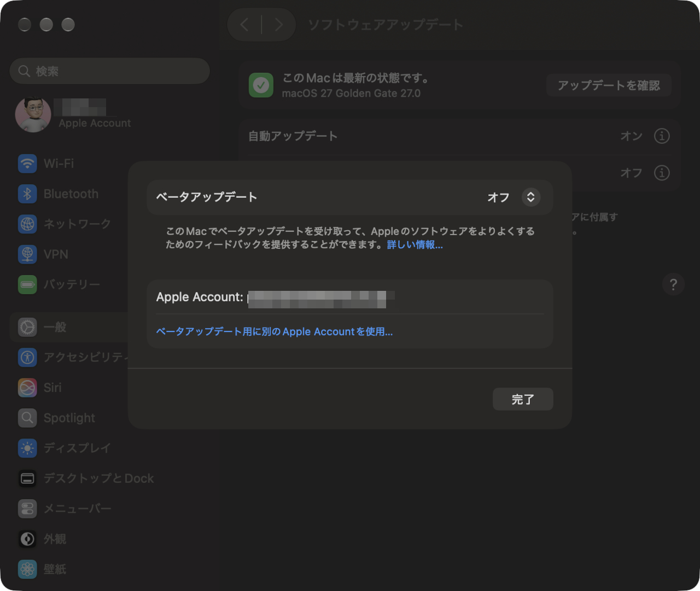Click the メニューバー icon
The height and width of the screenshot is (591, 700).
[x=27, y=508]
